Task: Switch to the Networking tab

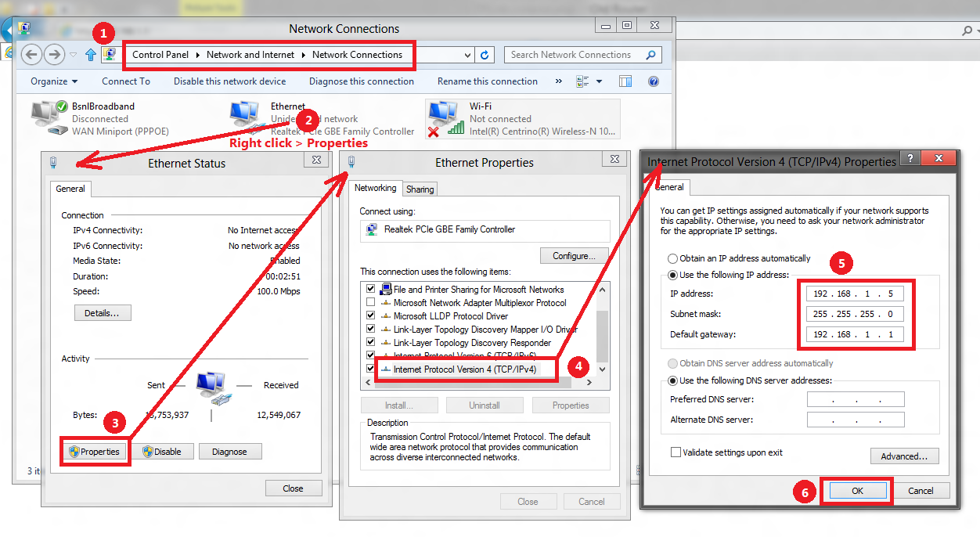Action: pos(375,188)
